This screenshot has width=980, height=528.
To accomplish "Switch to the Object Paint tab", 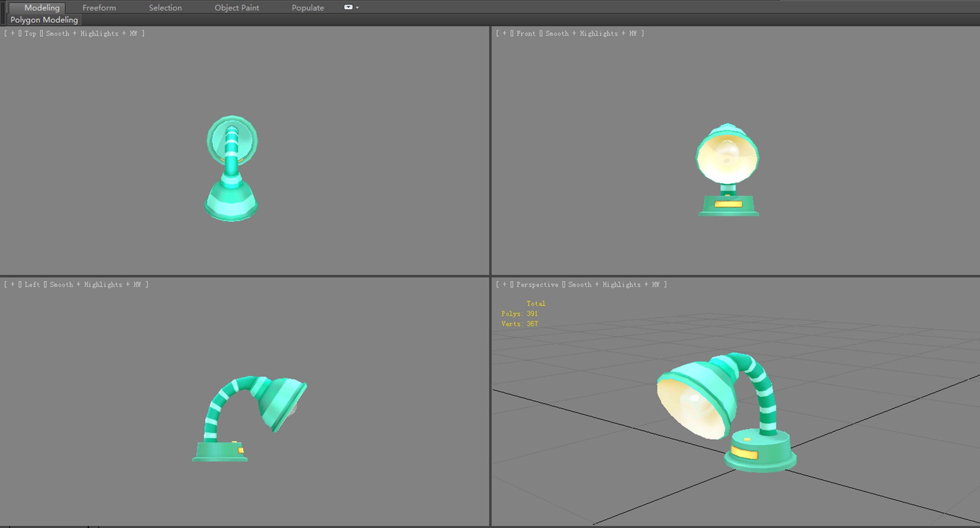I will click(236, 8).
